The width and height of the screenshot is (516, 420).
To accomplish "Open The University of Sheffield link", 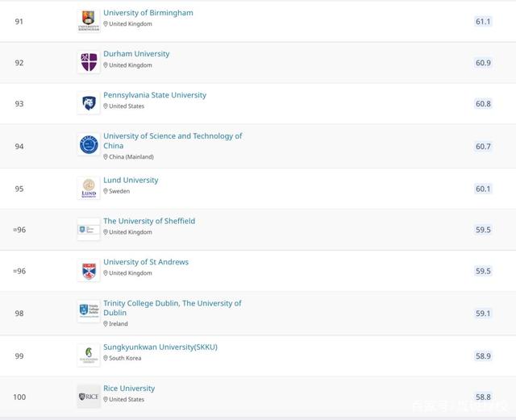I will click(x=149, y=221).
